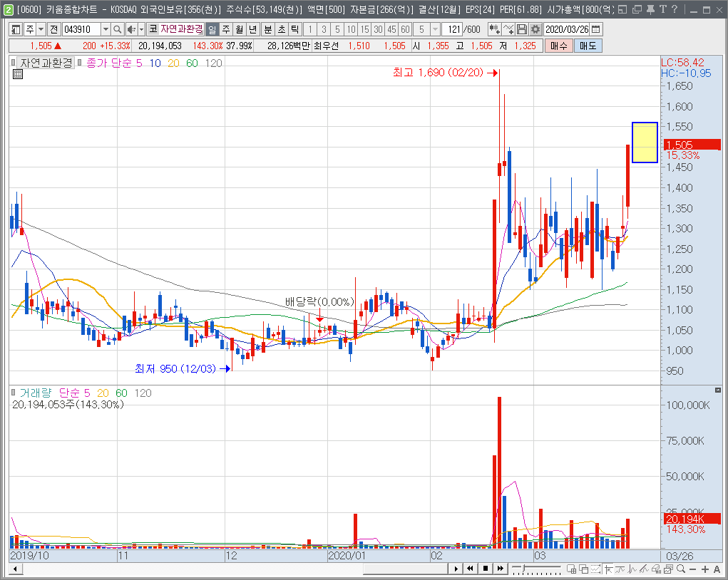Toggle the 주 (weekly) period button
Image resolution: width=728 pixels, height=580 pixels.
(x=226, y=30)
